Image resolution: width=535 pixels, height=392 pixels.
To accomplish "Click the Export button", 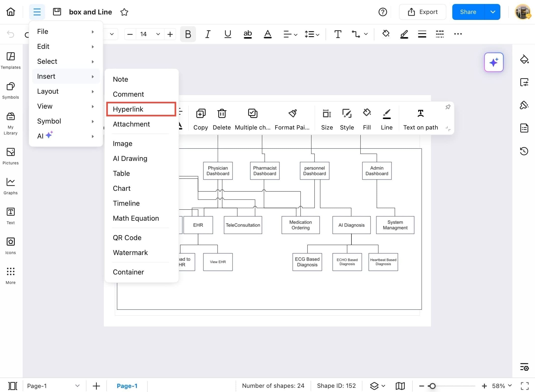I will click(422, 12).
